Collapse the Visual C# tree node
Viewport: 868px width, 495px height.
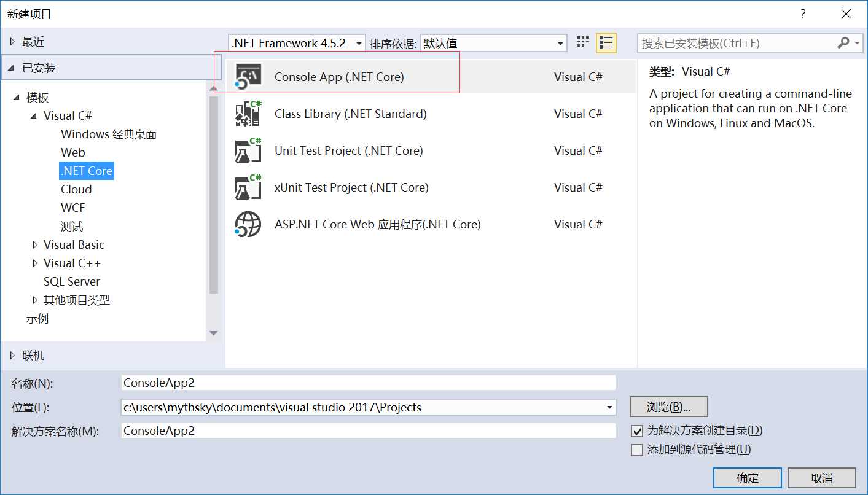point(34,116)
